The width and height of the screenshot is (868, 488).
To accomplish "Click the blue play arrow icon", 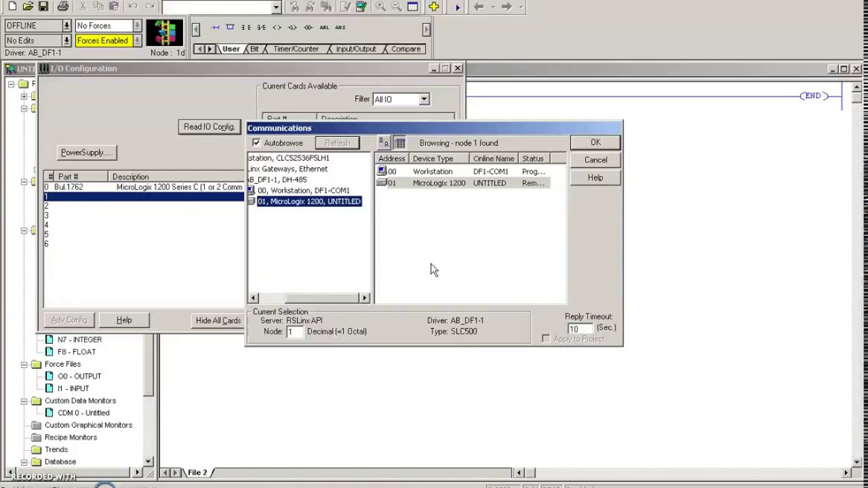I will (457, 7).
